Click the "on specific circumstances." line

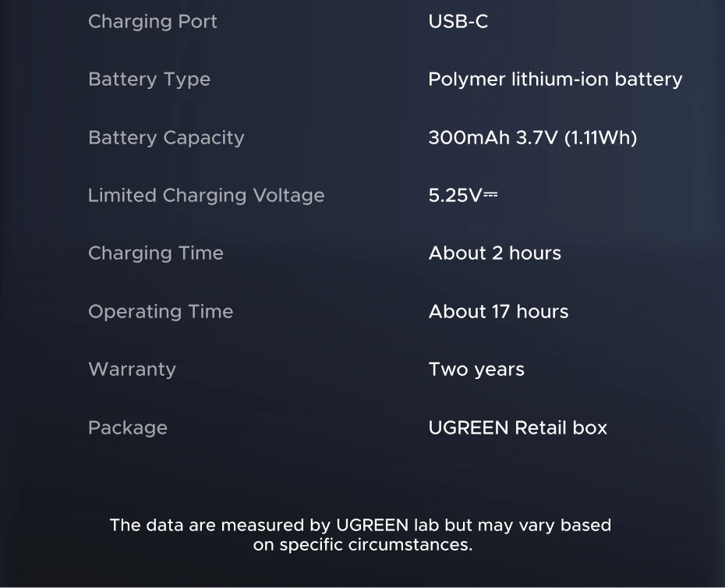(x=362, y=545)
